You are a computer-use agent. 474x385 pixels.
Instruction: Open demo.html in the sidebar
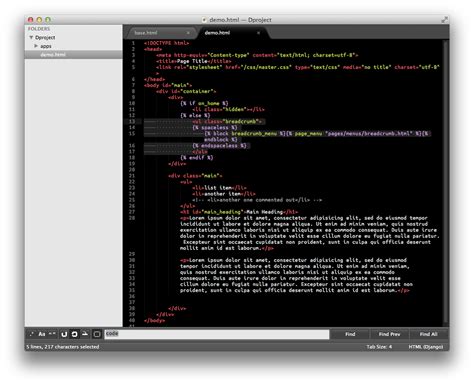point(73,55)
